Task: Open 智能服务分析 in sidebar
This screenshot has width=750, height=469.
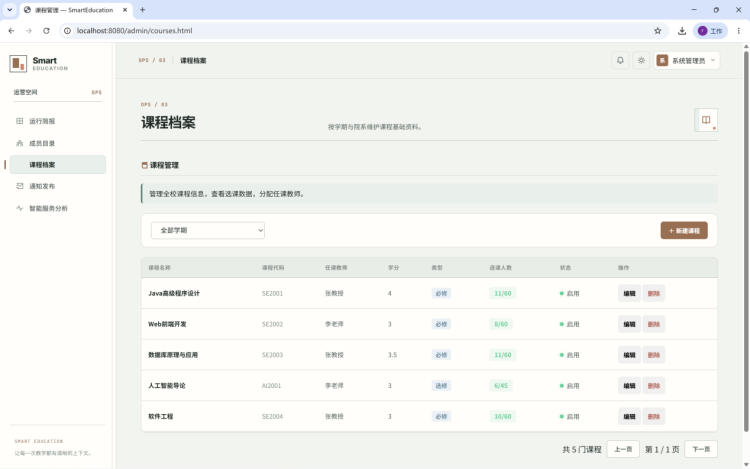Action: [x=57, y=208]
